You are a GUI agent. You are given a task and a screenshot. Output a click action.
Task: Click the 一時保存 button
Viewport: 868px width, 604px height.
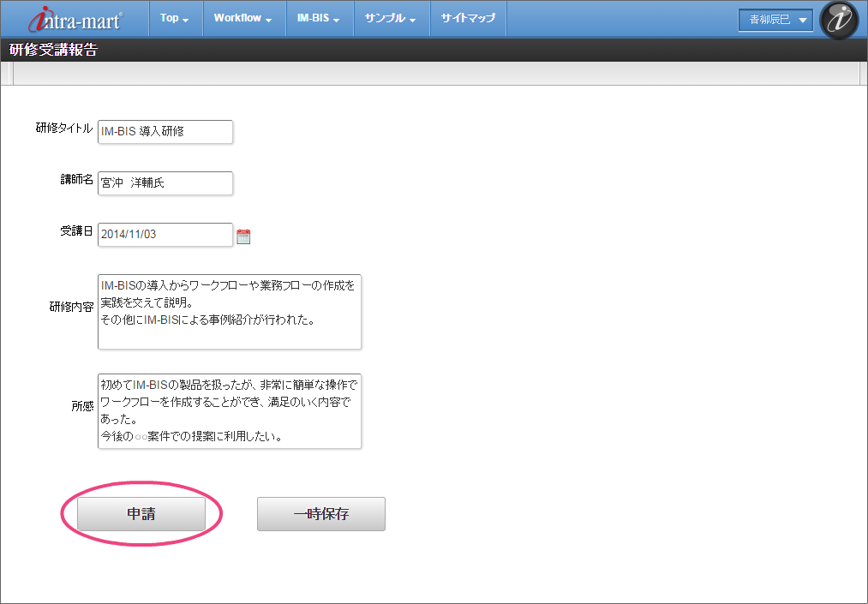(321, 514)
